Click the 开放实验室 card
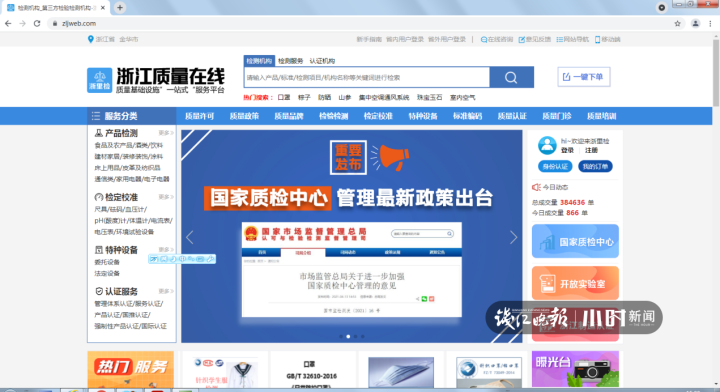Screen dimensions: 720x392 pos(575,283)
